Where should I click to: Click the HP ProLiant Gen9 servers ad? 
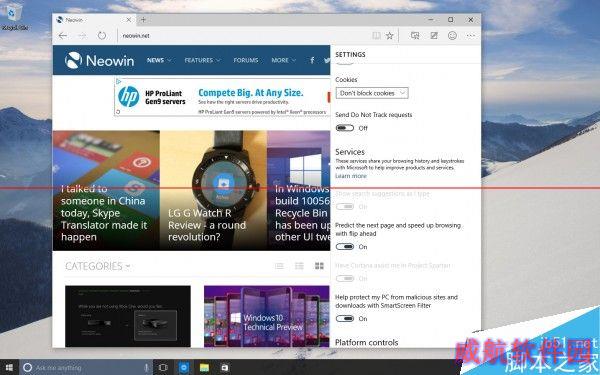click(x=222, y=96)
